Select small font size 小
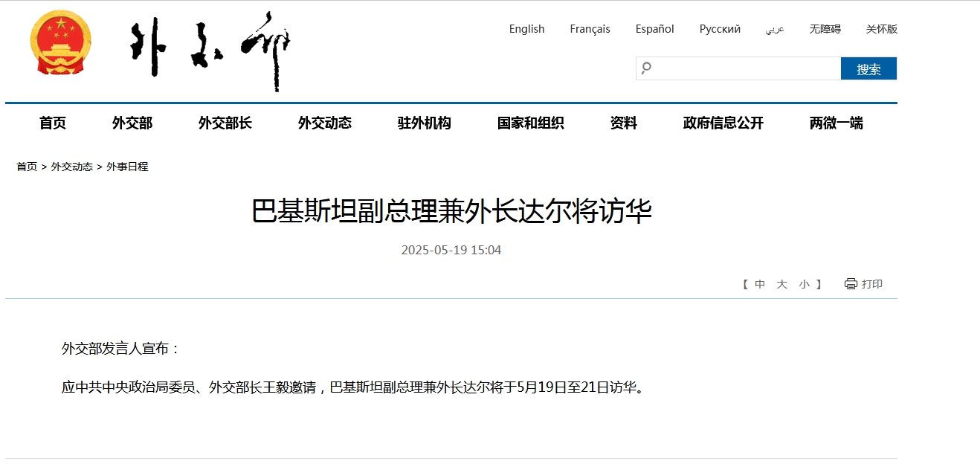 point(804,284)
